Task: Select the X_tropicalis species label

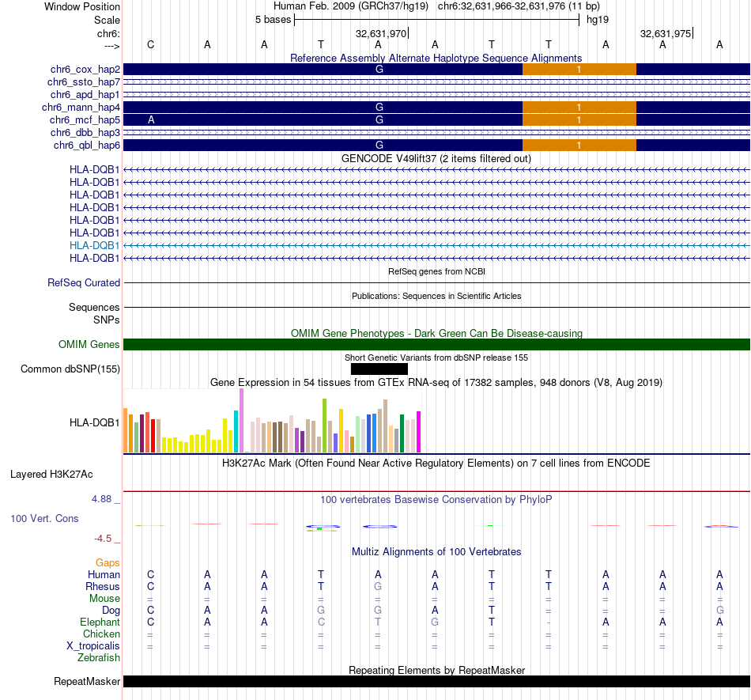Action: (x=93, y=646)
